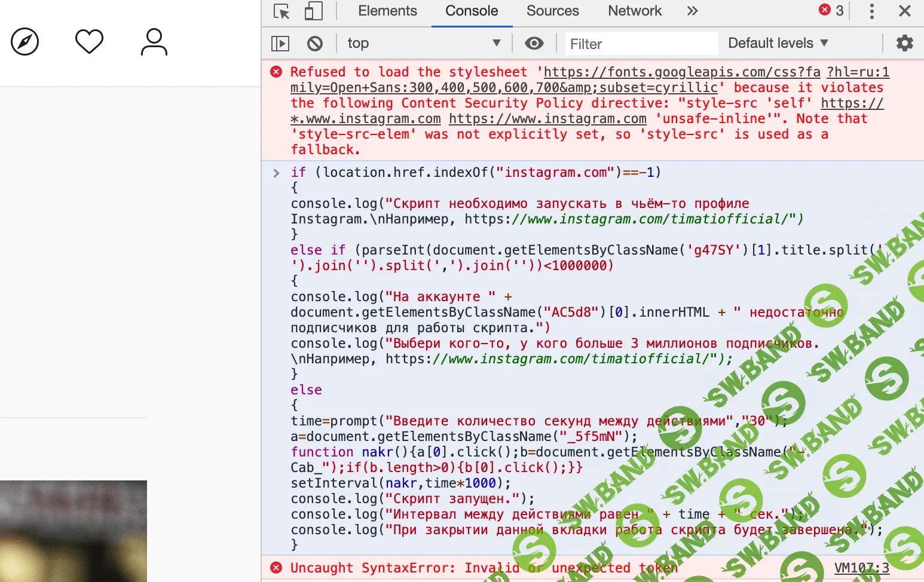The image size is (924, 582).
Task: Go to profile via person icon
Action: (154, 42)
